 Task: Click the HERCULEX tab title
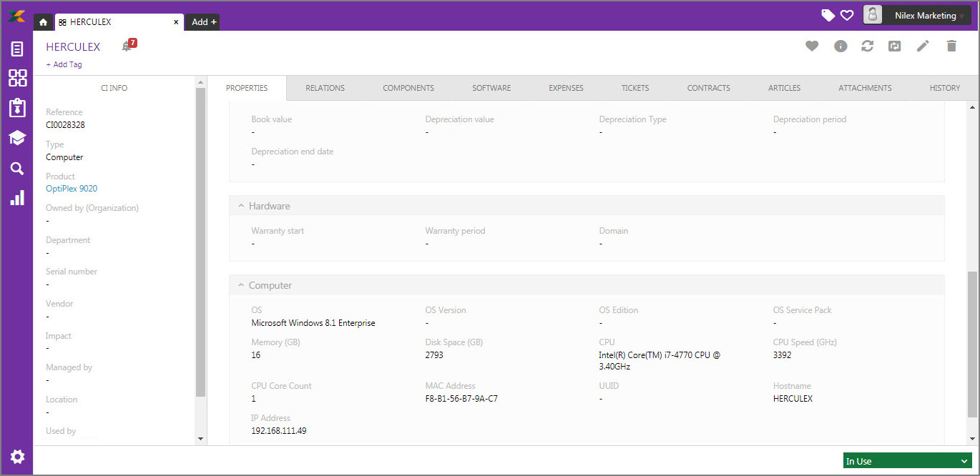(x=90, y=22)
